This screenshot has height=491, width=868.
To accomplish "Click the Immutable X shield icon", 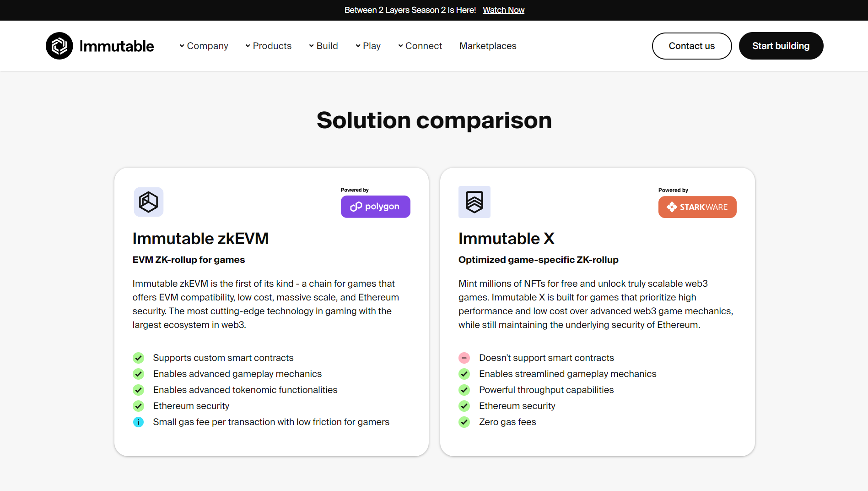I will coord(474,202).
